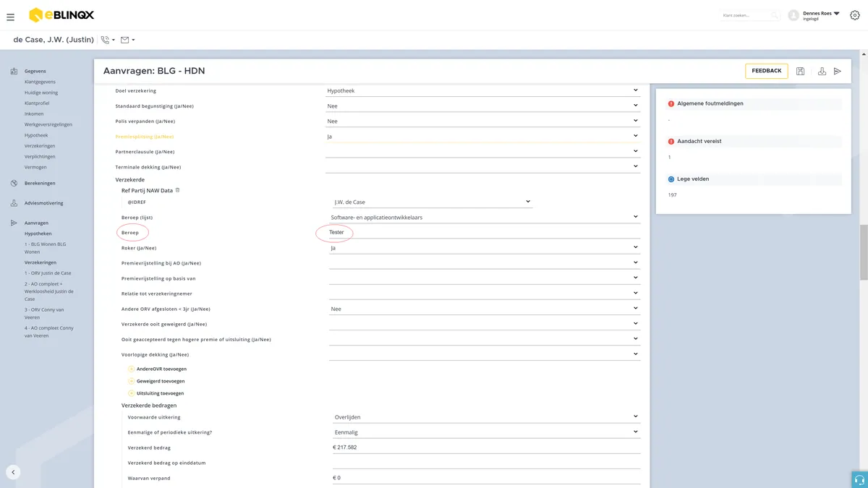Click the envelope mail icon

pyautogui.click(x=124, y=40)
